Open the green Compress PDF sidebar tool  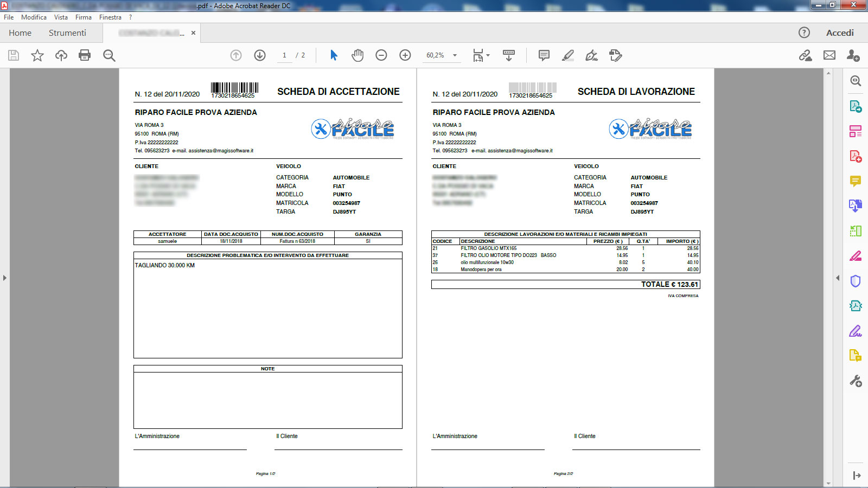[856, 231]
